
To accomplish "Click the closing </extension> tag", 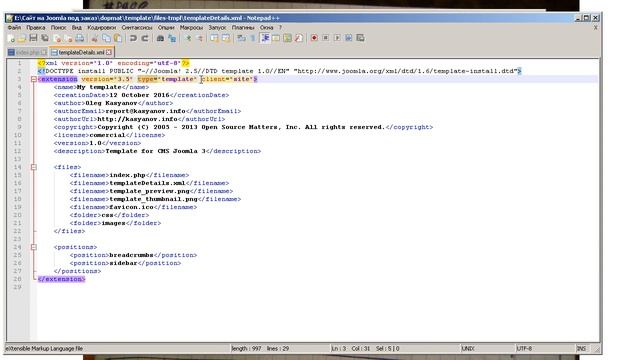I will point(61,279).
